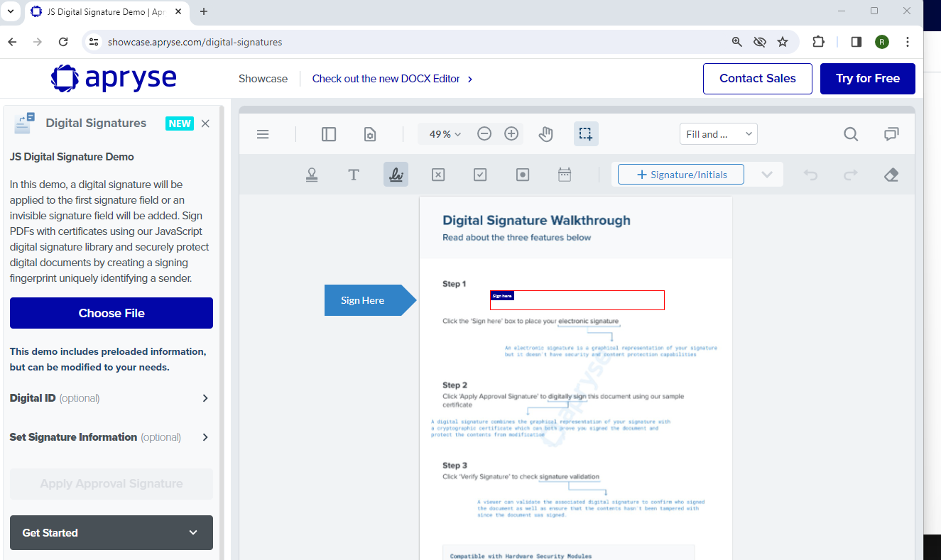Open Chrome profile avatar R
The height and width of the screenshot is (560, 941).
pos(882,42)
